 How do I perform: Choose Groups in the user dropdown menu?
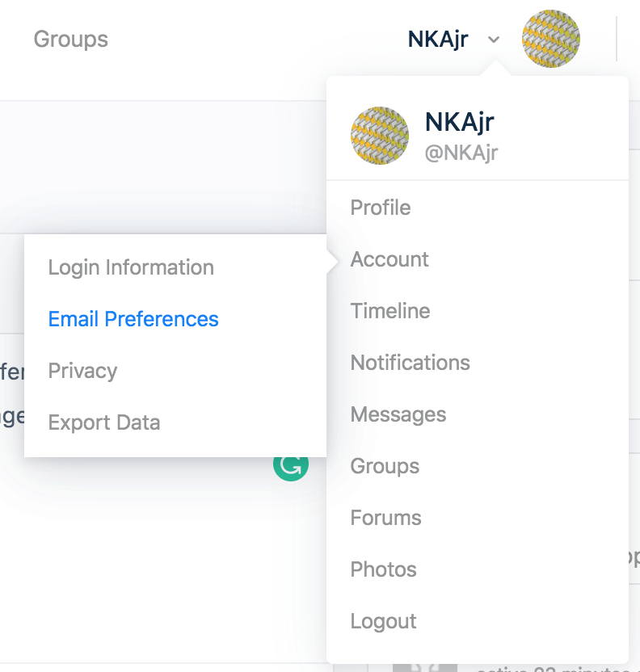385,466
